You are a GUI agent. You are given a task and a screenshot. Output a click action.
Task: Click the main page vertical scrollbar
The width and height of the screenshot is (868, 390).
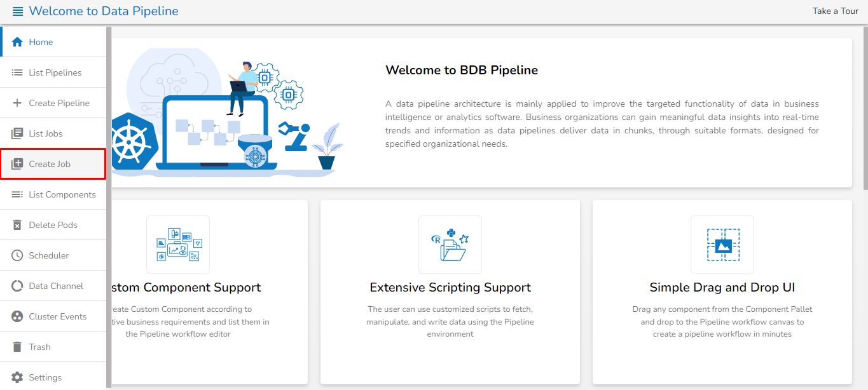(865, 108)
